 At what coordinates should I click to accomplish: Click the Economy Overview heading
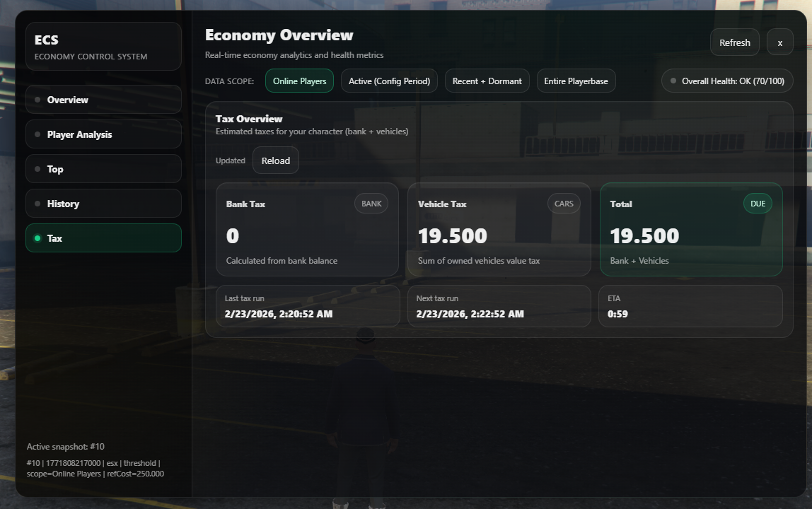pyautogui.click(x=279, y=35)
